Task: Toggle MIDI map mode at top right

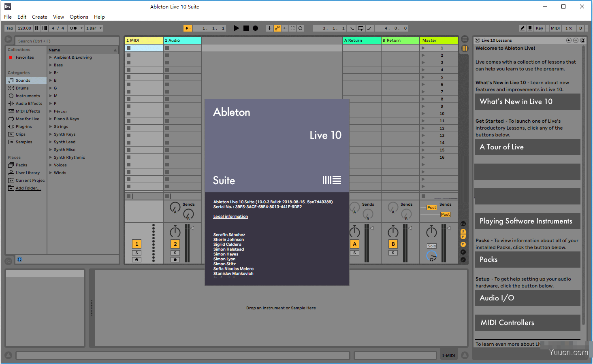Action: pos(555,28)
